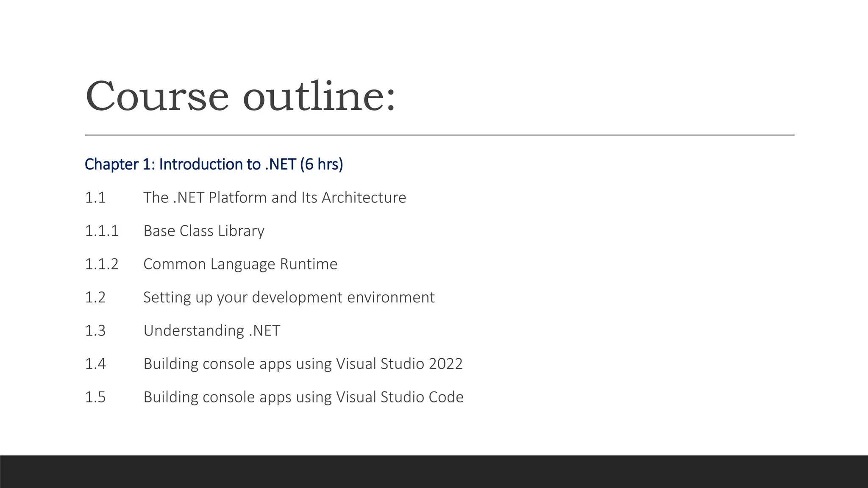This screenshot has height=488, width=868.
Task: Click the '1.5' section number
Action: 95,397
